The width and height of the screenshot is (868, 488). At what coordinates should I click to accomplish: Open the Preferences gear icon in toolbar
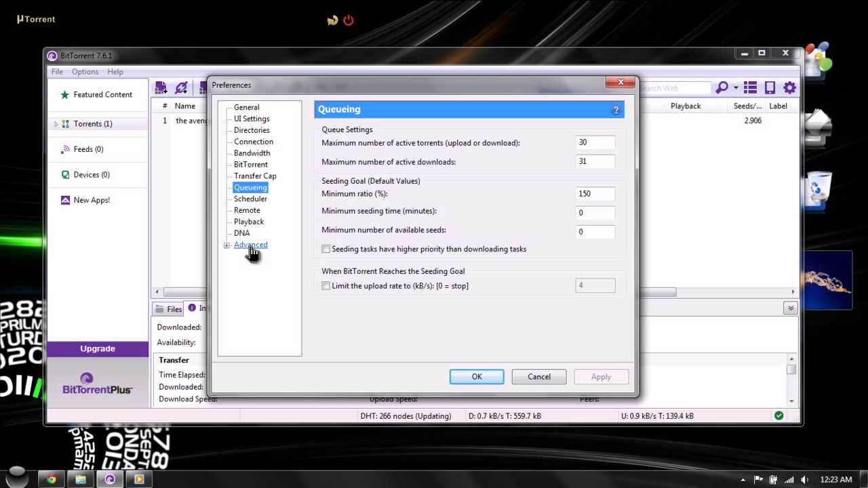(x=789, y=87)
